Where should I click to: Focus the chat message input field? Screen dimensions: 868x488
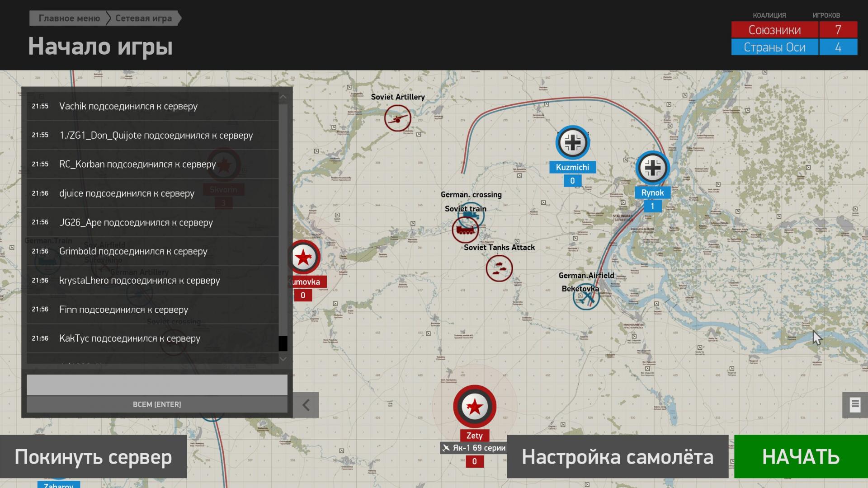157,385
